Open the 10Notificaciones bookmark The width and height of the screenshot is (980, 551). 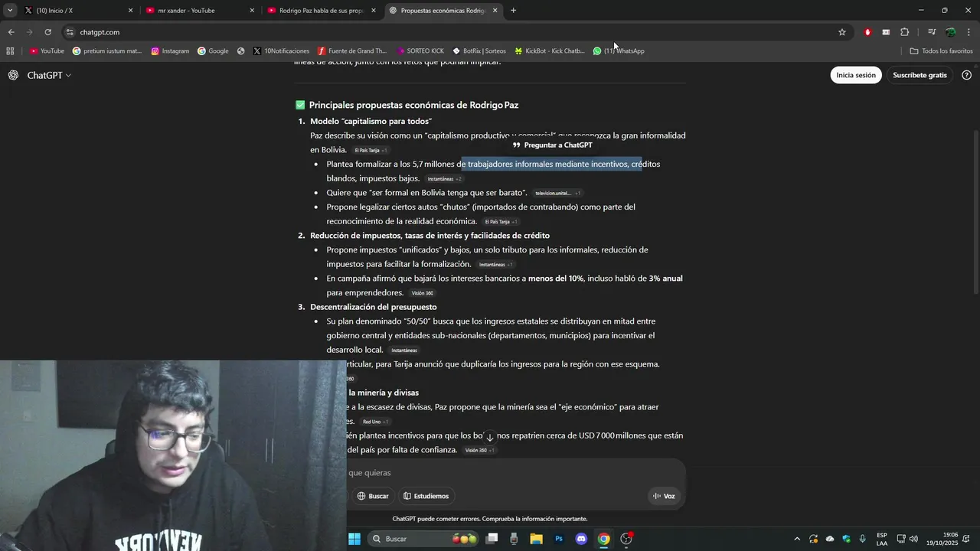[x=281, y=51]
